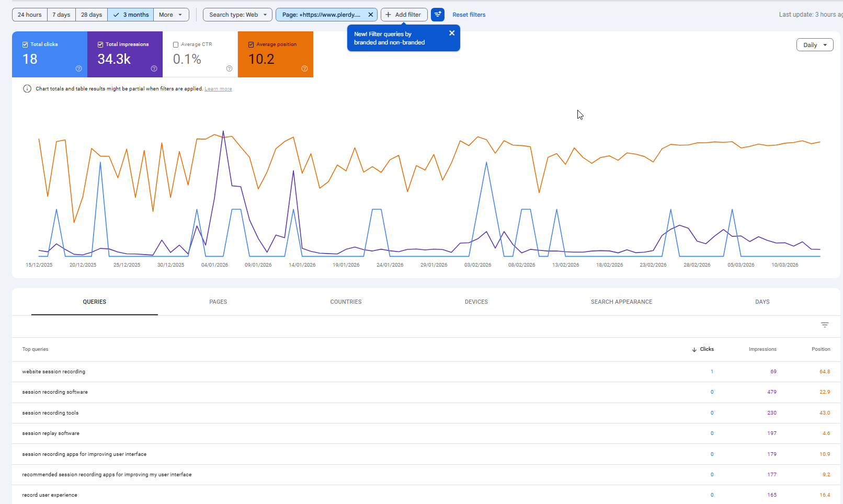The height and width of the screenshot is (504, 843).
Task: Open the Daily granularity dropdown
Action: point(815,45)
